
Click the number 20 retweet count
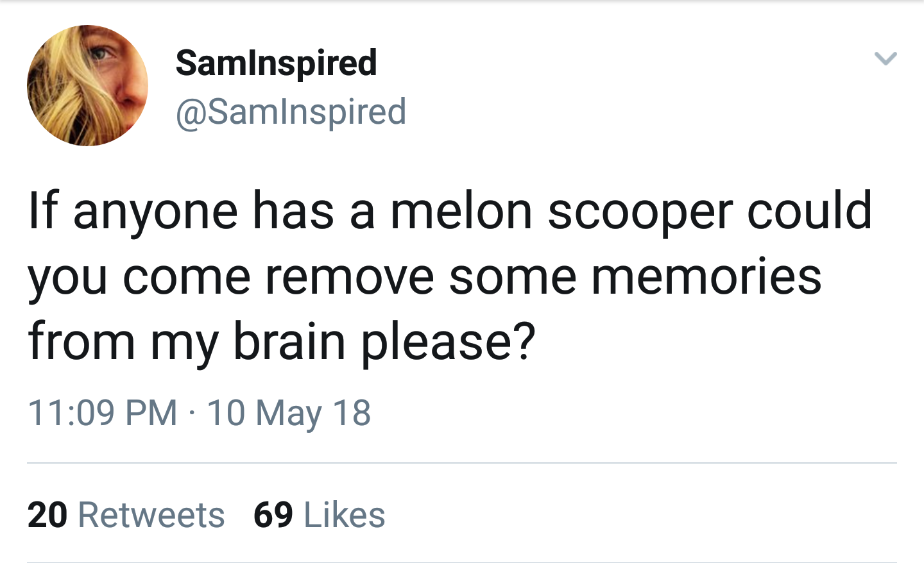pos(47,515)
